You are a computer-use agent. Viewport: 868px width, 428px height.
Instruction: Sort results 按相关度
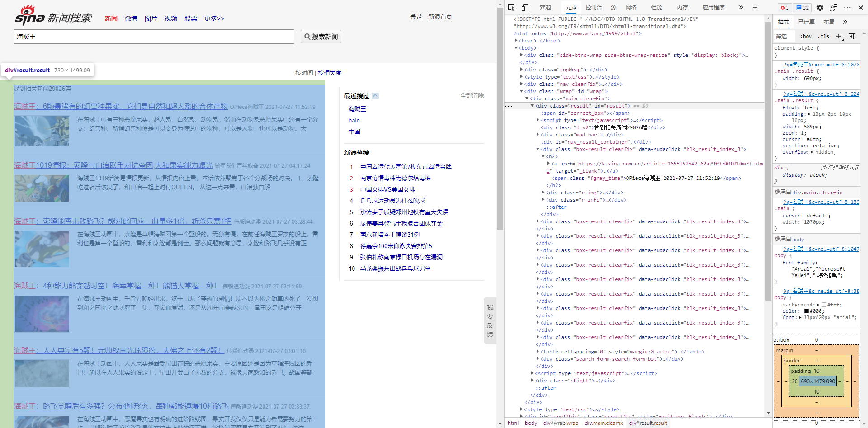[330, 73]
